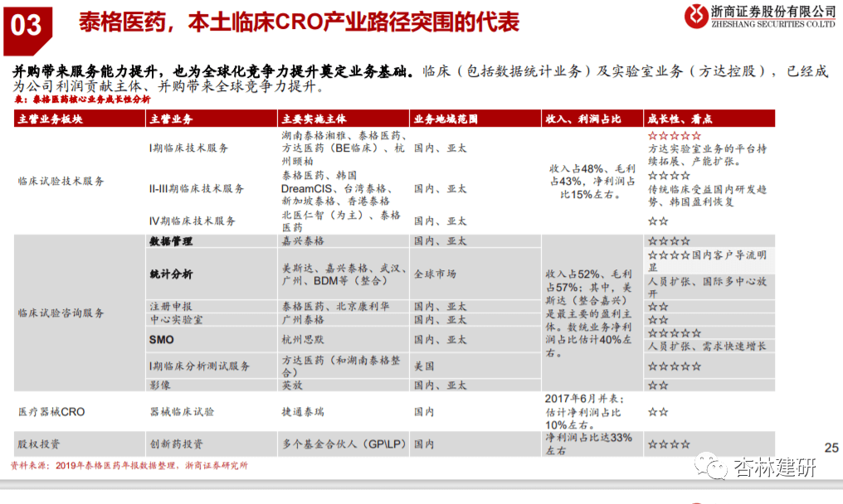Click the two-star rating in IV期临床技术服务 row
The width and height of the screenshot is (843, 504).
coord(658,220)
